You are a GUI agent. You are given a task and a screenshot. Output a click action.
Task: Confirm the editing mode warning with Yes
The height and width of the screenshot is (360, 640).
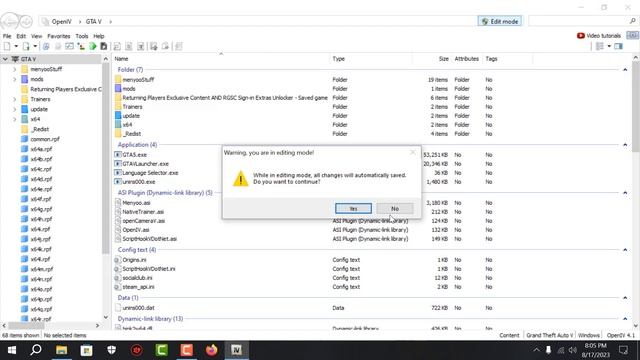point(353,209)
